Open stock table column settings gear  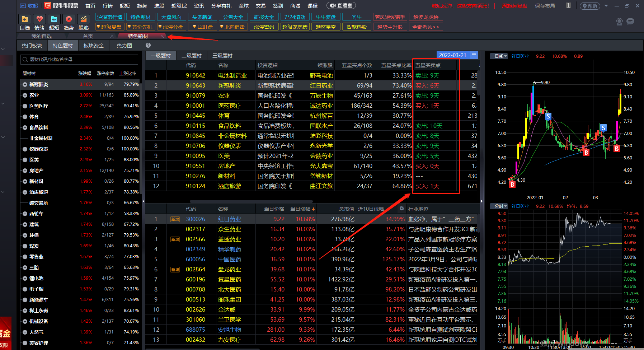coord(402,208)
